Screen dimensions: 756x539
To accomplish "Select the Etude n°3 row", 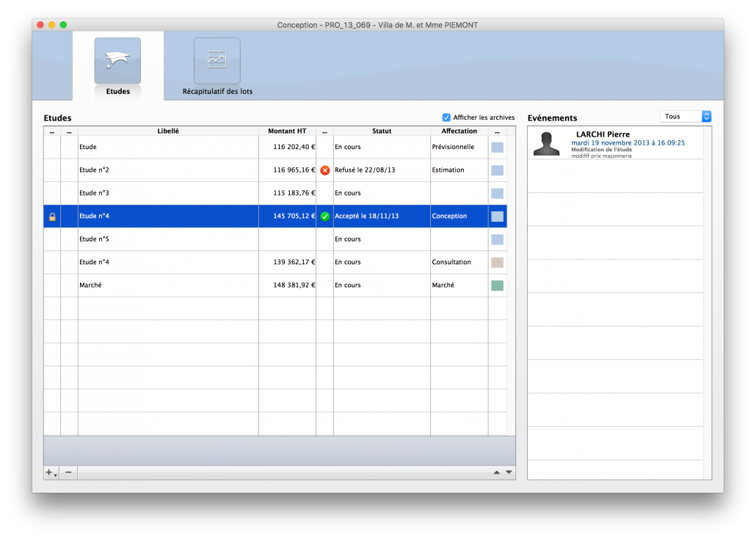I will [275, 194].
